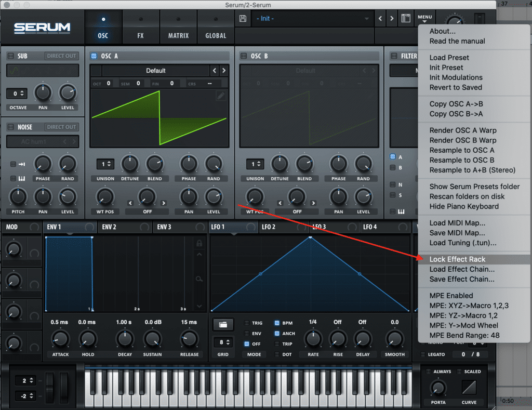Choose Init Preset from the menu
532x410 pixels.
(x=474, y=68)
